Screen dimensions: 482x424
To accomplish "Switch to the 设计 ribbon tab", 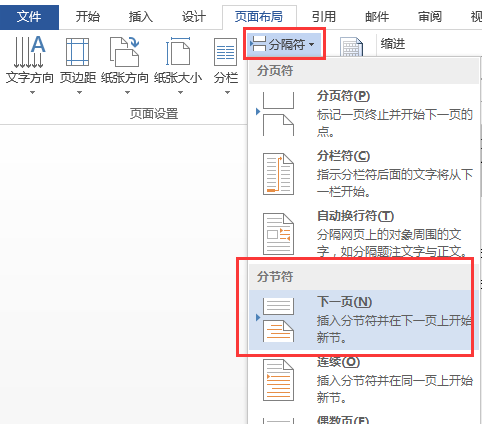I will click(194, 16).
